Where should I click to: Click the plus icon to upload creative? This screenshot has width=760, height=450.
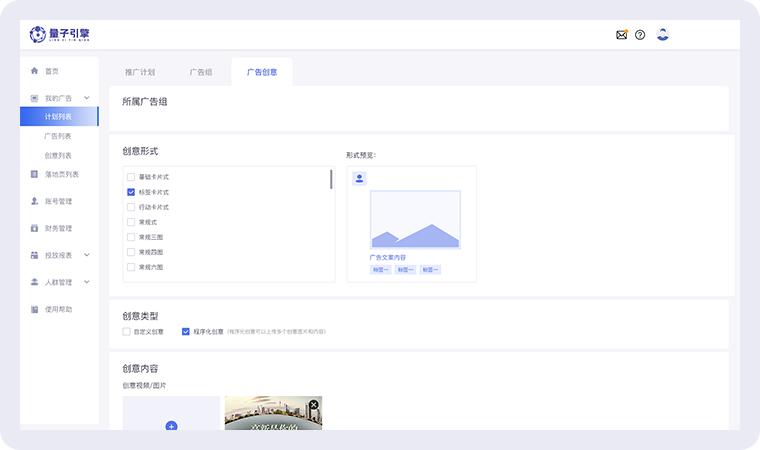(x=171, y=426)
